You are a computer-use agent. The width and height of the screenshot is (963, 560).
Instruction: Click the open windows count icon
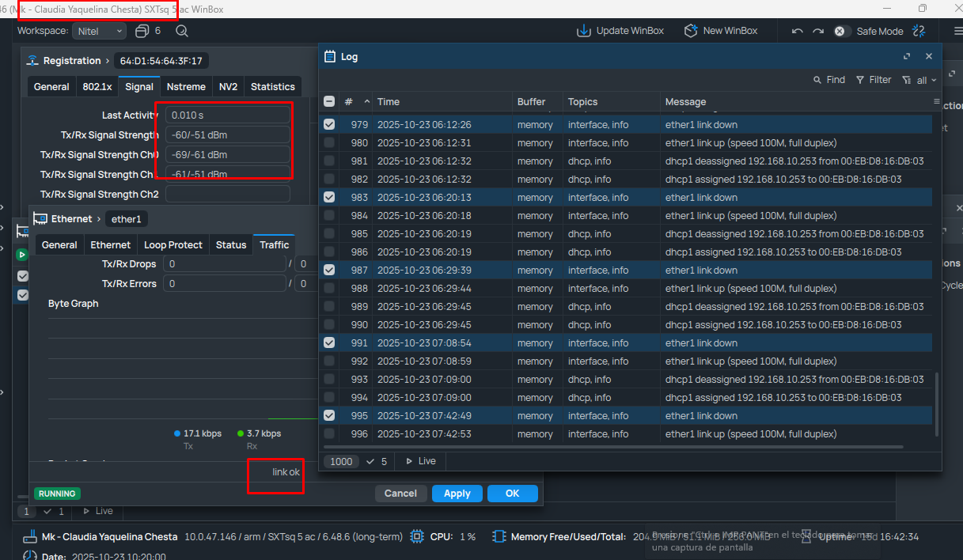click(x=142, y=31)
